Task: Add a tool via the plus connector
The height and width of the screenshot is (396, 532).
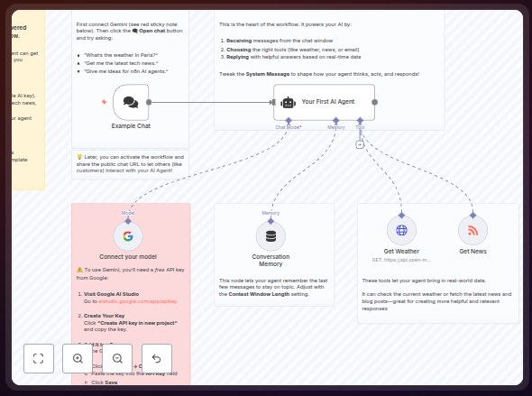Action: point(360,144)
